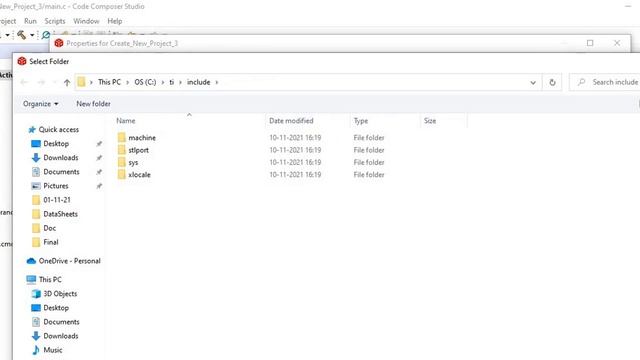
Task: Refresh the include folder listing
Action: coord(552,82)
